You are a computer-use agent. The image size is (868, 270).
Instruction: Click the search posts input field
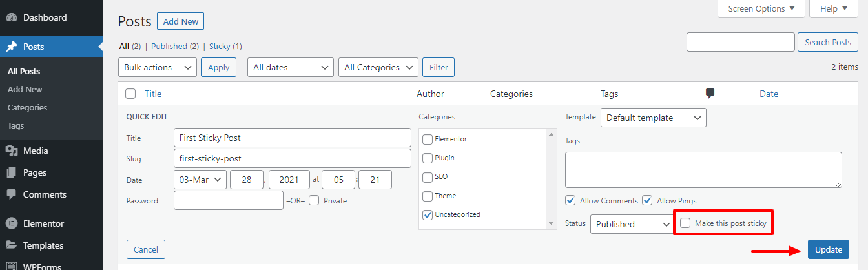pos(741,42)
